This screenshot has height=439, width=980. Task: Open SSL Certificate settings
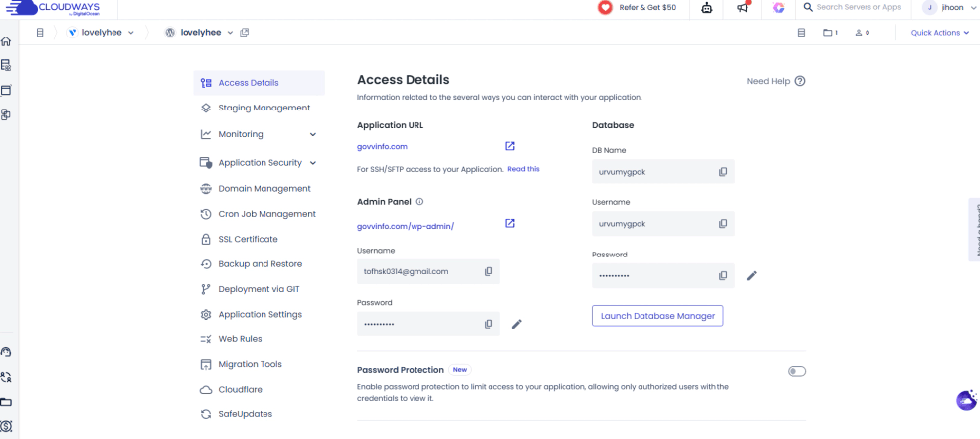pos(248,239)
